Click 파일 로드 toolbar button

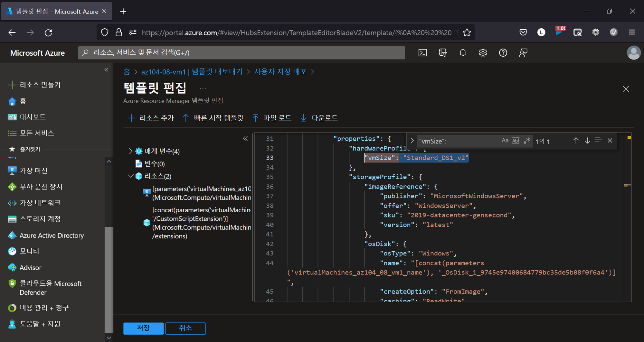point(272,118)
